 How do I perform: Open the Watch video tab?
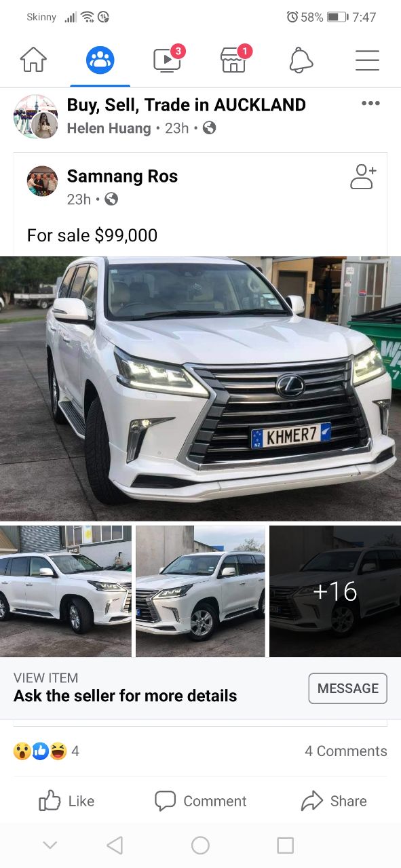tap(168, 59)
